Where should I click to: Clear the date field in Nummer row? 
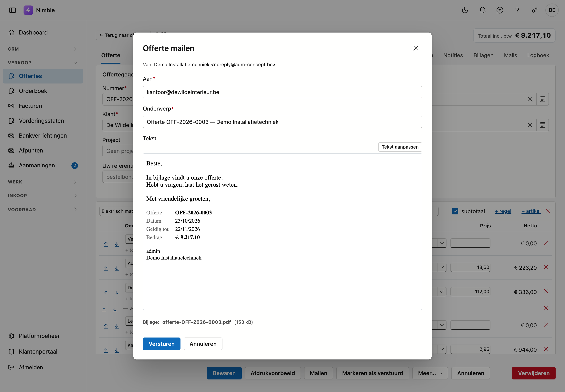coord(530,99)
